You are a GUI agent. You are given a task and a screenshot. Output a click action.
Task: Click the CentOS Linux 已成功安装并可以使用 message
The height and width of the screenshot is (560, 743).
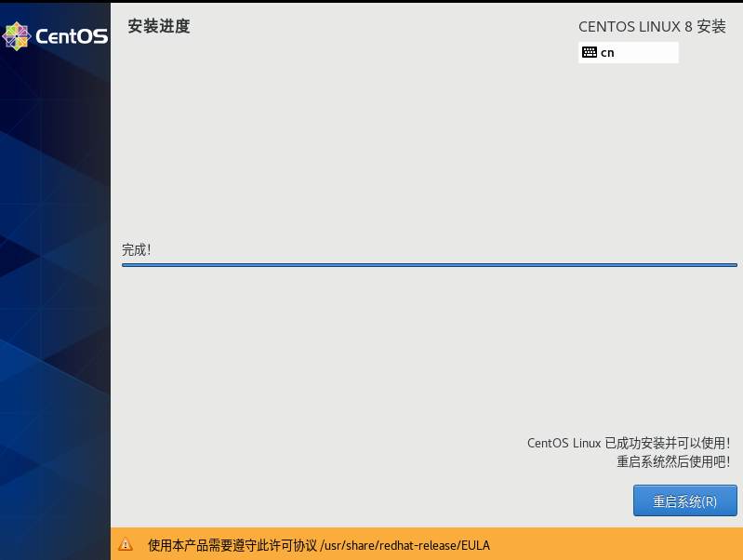(628, 443)
